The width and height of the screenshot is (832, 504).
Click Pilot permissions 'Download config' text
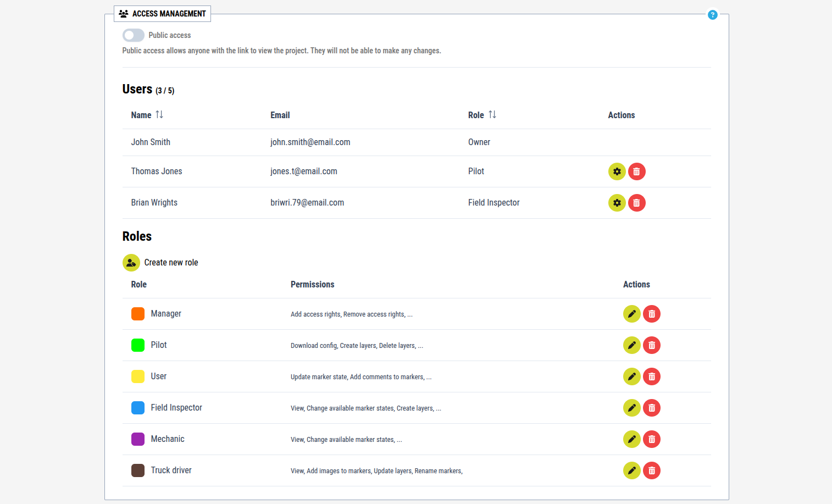314,346
